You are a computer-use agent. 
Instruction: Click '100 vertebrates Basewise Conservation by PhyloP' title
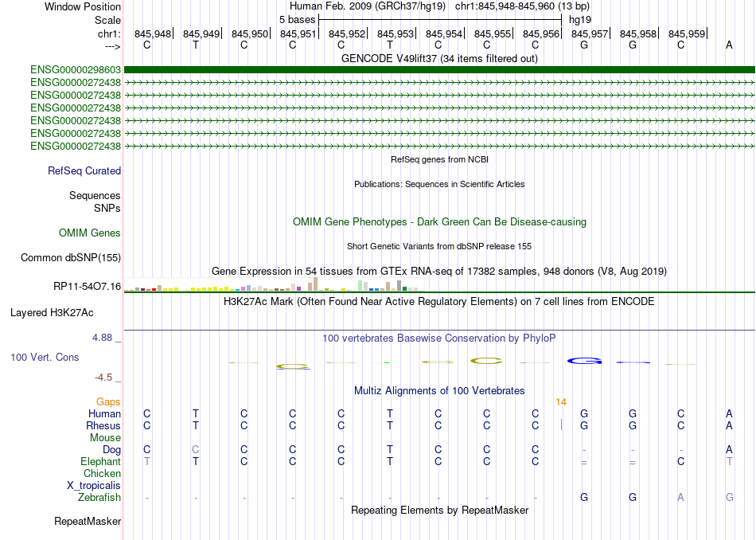439,338
